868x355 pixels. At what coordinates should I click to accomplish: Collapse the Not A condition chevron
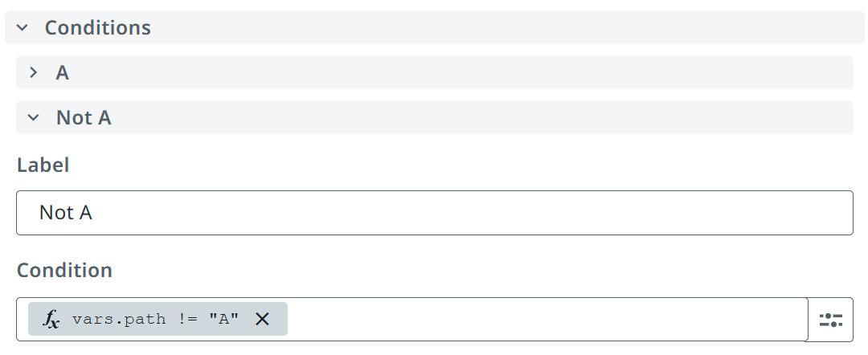pyautogui.click(x=33, y=117)
